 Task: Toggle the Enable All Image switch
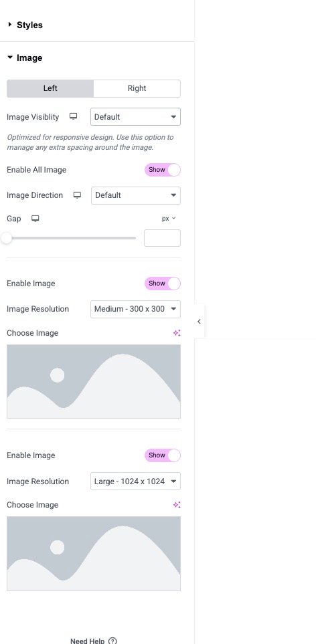tap(162, 170)
